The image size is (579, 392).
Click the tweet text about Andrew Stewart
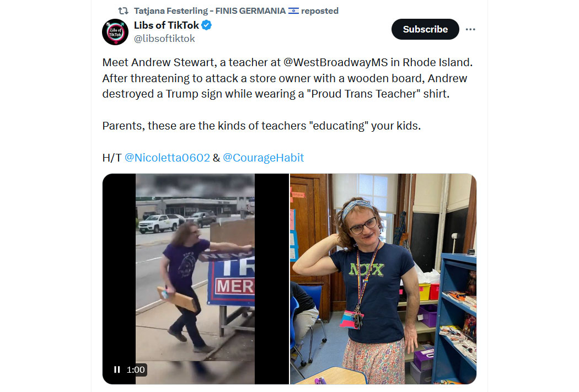coord(287,78)
